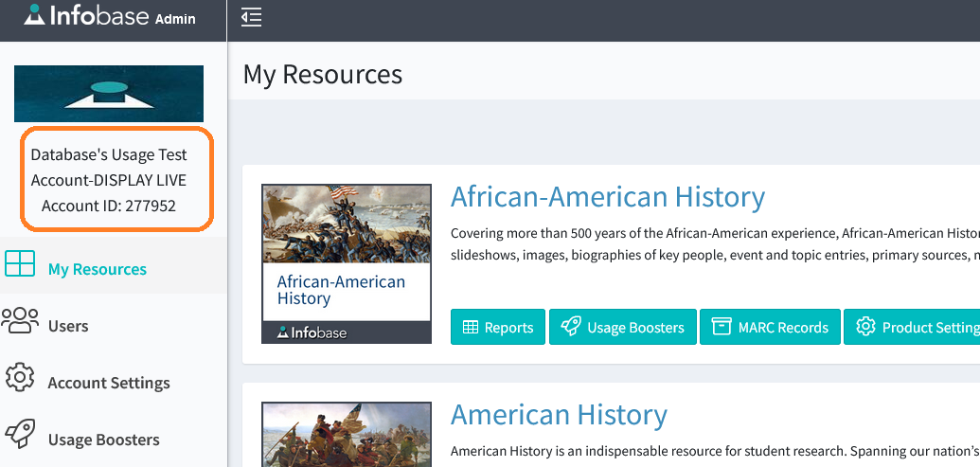This screenshot has height=467, width=980.
Task: Click the My Resources page heading
Action: pos(323,74)
